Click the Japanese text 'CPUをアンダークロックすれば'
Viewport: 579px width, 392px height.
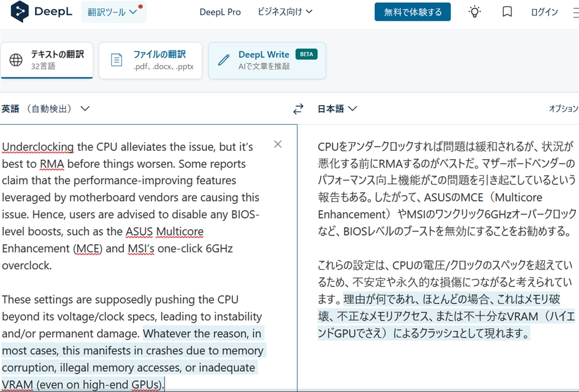click(380, 147)
